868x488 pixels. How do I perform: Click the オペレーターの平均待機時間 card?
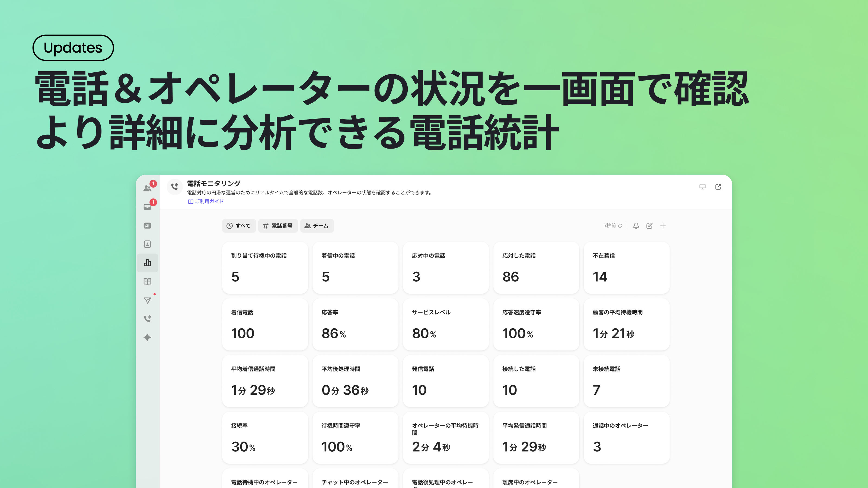445,438
